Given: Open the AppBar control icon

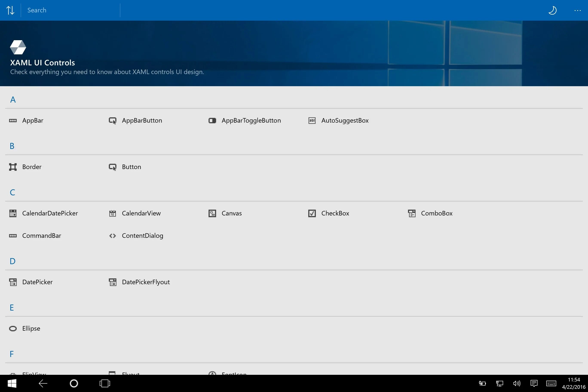Looking at the screenshot, I should 13,121.
